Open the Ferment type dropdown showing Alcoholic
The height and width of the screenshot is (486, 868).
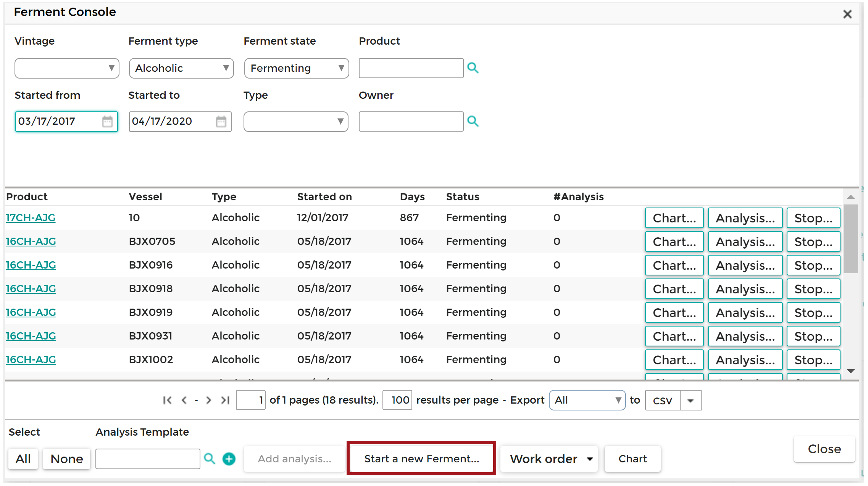pyautogui.click(x=181, y=68)
